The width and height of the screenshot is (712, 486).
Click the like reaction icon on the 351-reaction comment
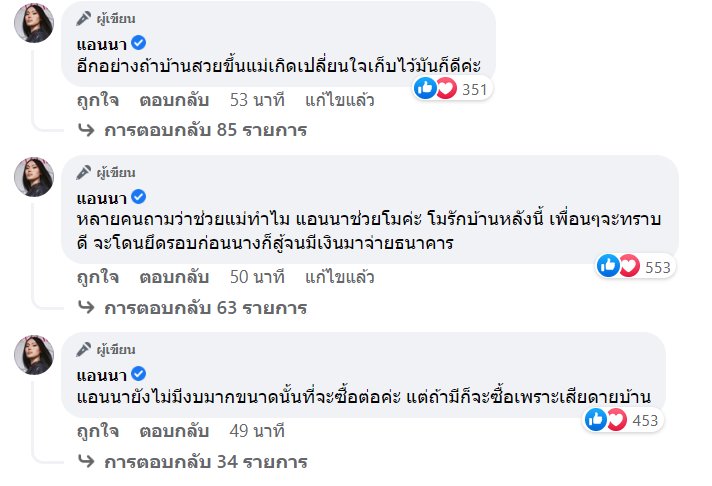point(425,89)
